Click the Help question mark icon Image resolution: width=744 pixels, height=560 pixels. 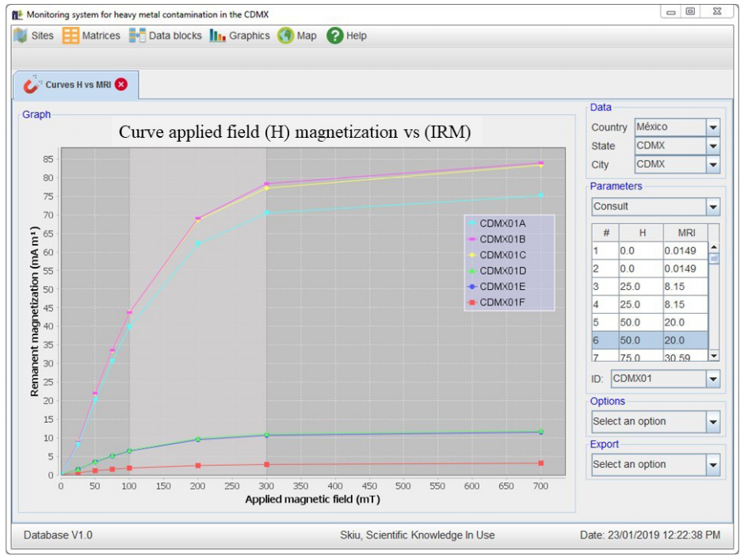tap(335, 36)
